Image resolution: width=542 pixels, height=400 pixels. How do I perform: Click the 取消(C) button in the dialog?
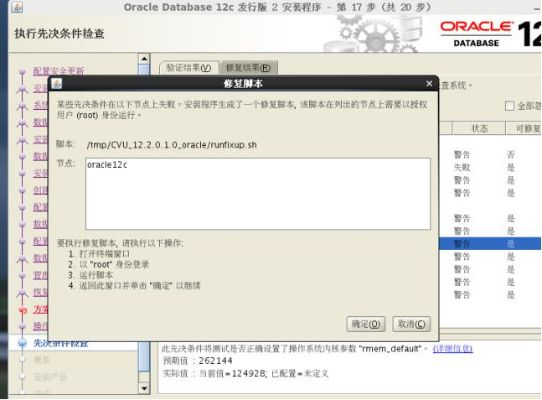click(411, 324)
